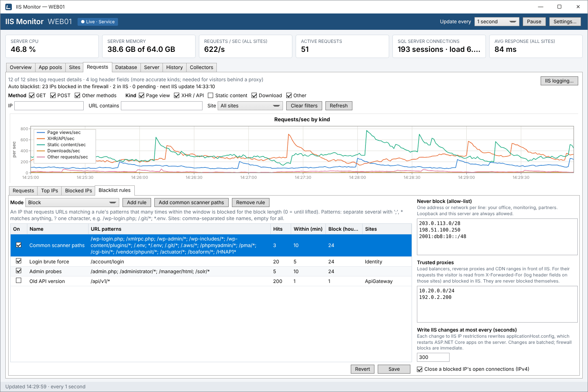Click Add rule button
This screenshot has width=588, height=392.
coord(137,203)
